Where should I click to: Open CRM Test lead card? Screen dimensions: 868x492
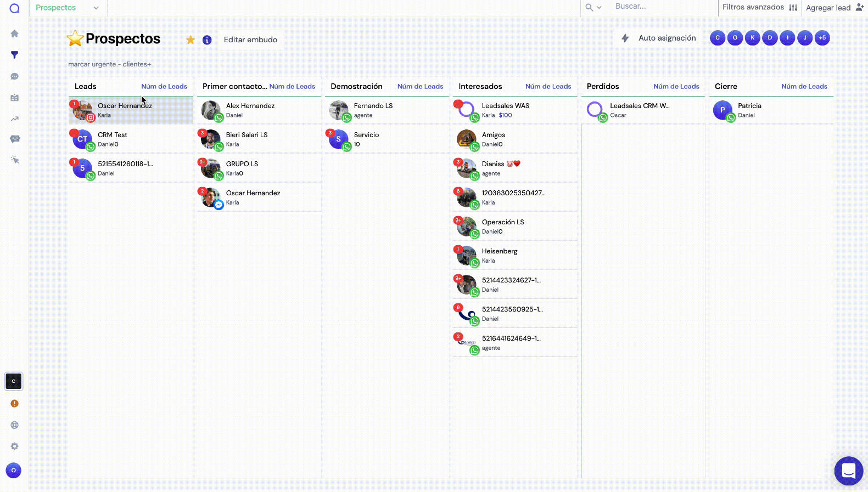pos(131,139)
